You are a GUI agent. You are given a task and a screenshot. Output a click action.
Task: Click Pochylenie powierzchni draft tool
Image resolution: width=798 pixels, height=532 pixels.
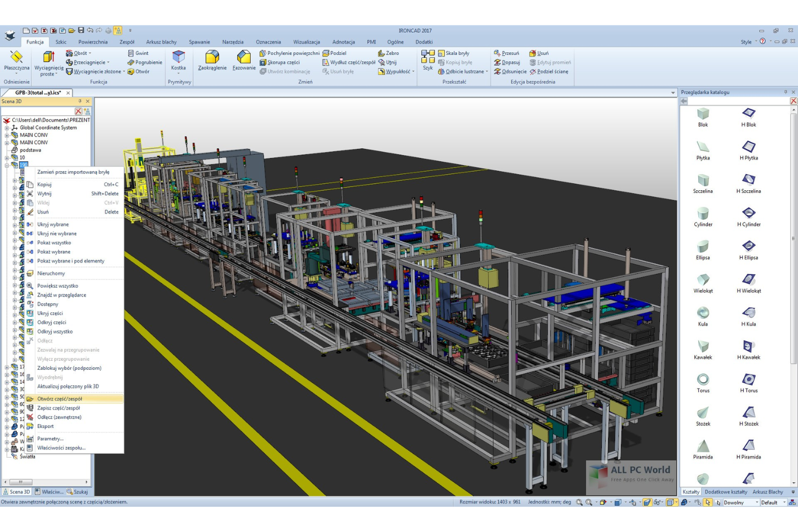click(290, 53)
